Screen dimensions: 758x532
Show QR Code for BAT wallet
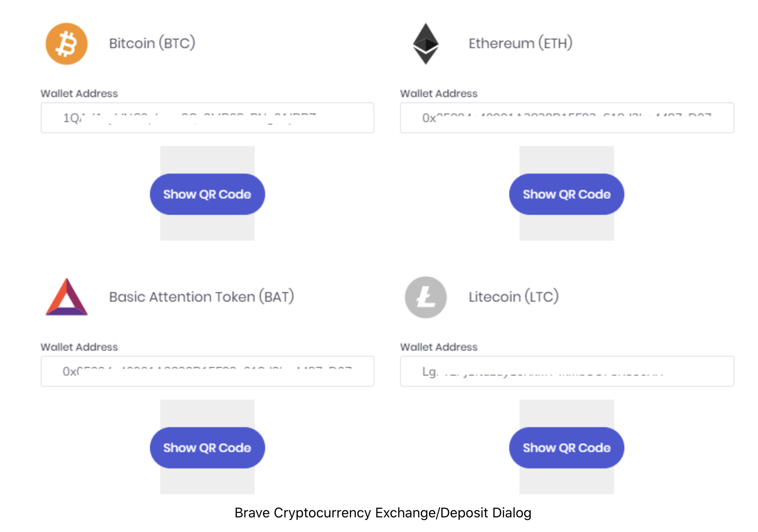click(x=207, y=448)
